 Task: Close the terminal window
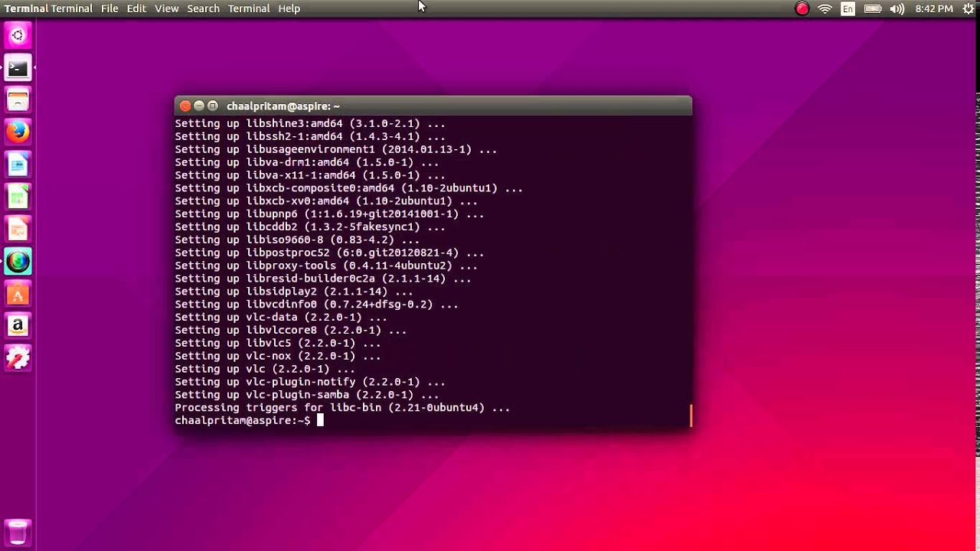pos(185,106)
